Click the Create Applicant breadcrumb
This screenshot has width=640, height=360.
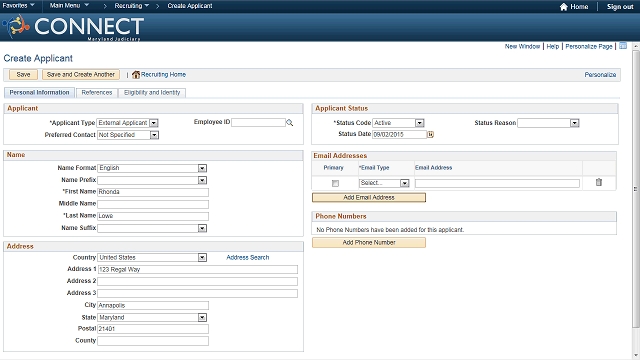point(190,6)
